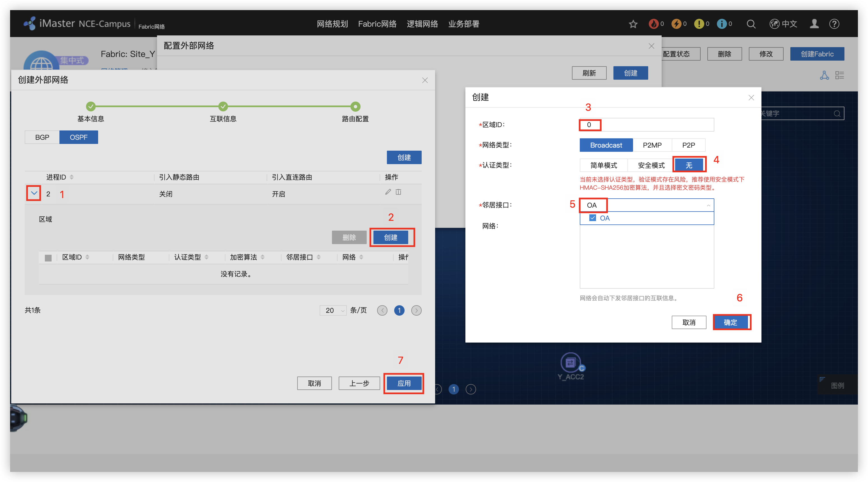The image size is (868, 482).
Task: Collapse the process 2 row chevron
Action: 34,193
